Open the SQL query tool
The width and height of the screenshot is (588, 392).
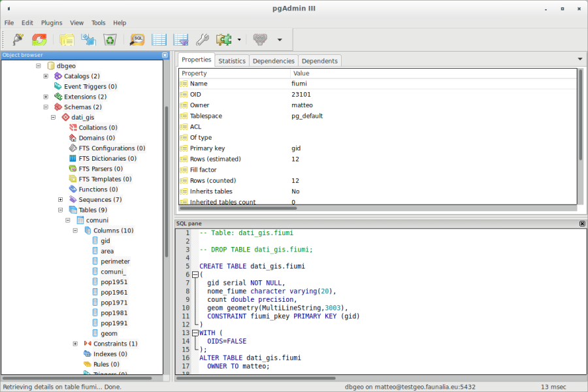coord(137,40)
